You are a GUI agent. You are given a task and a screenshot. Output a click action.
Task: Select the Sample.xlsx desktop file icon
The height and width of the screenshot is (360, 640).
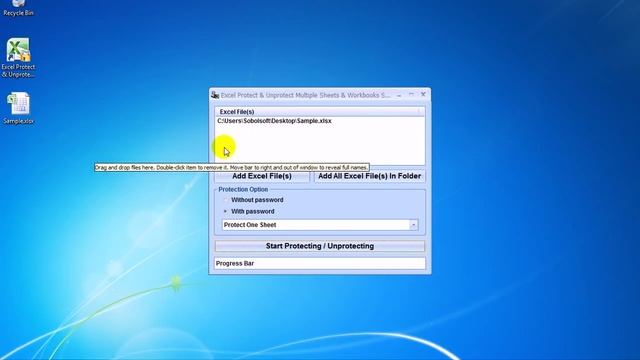[18, 108]
